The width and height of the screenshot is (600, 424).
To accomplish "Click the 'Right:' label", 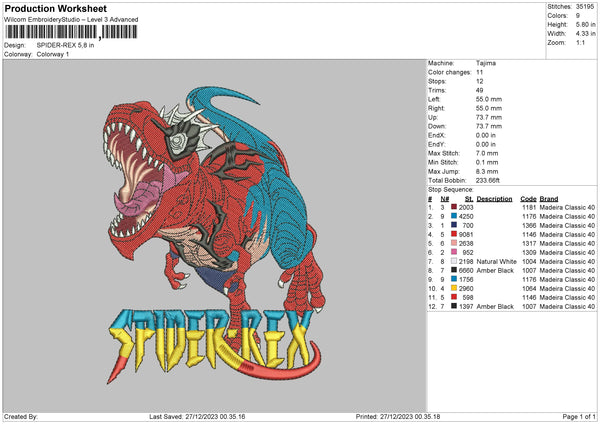I will [x=436, y=108].
